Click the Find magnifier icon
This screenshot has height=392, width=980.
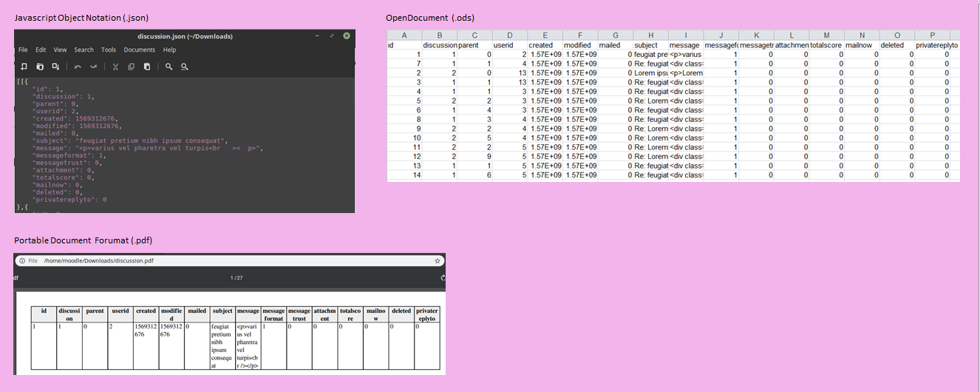[169, 67]
